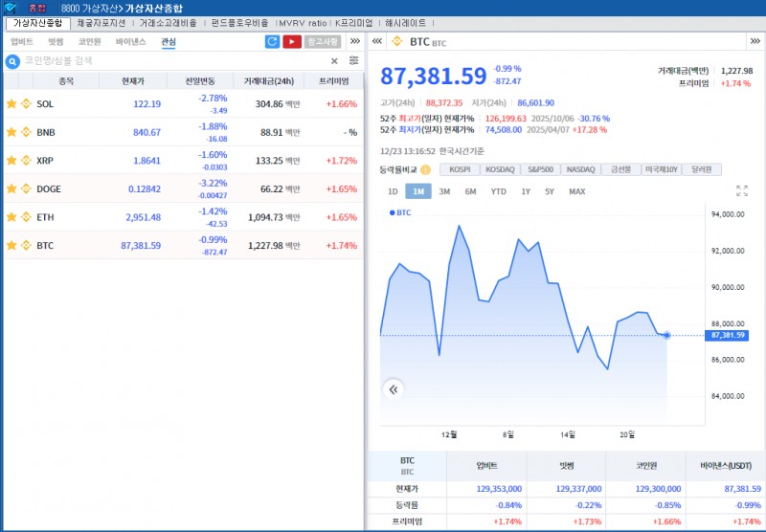Click the 참고사항 button
The image size is (766, 532).
pyautogui.click(x=322, y=42)
